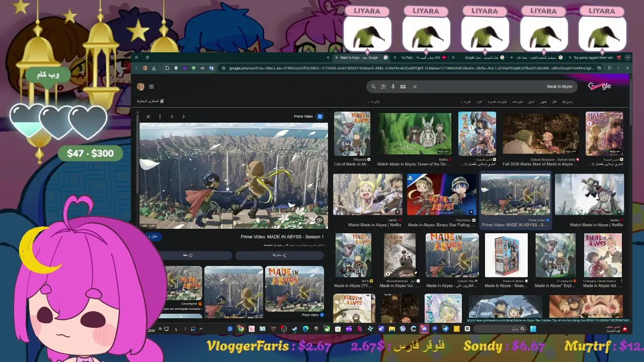Open 'Fall 2026 Marks Start of Made in Abyss' result
The image size is (644, 362).
(x=541, y=134)
